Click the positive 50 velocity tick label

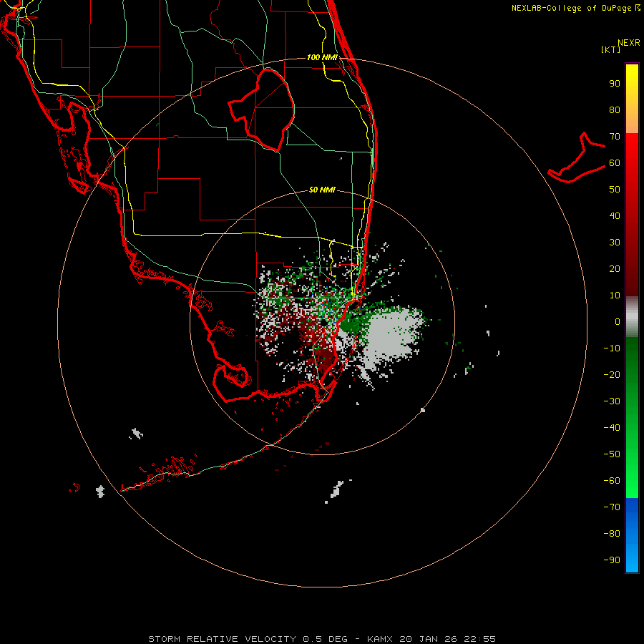point(615,190)
